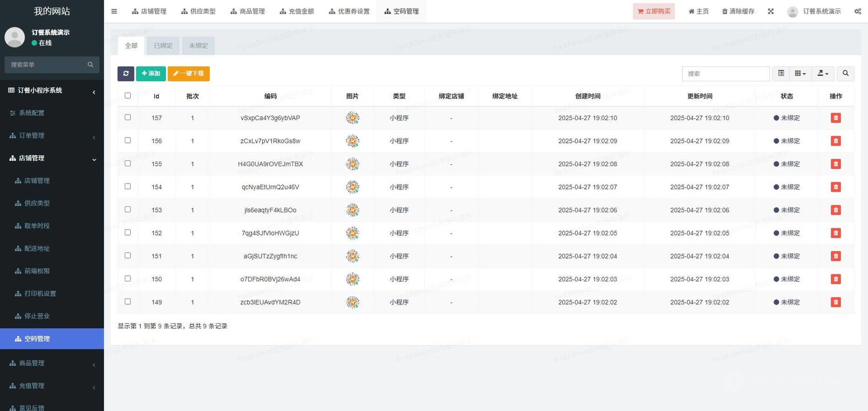Toggle the sidebar hamburger menu icon
The image size is (868, 411).
pyautogui.click(x=114, y=11)
